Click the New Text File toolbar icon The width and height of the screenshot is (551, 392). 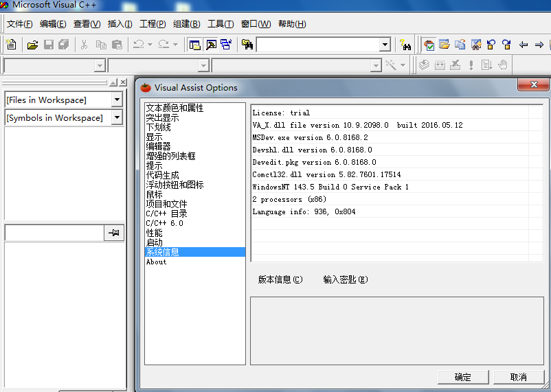(x=11, y=45)
